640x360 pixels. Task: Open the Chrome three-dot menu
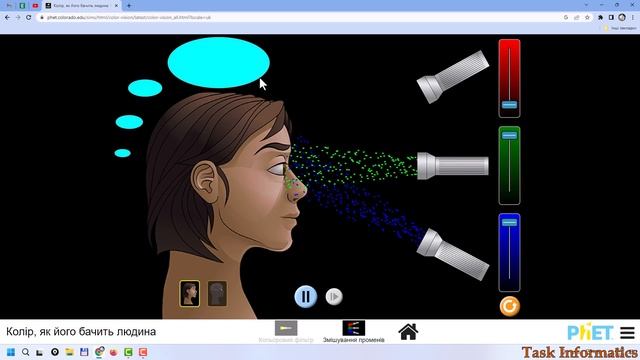pos(633,18)
